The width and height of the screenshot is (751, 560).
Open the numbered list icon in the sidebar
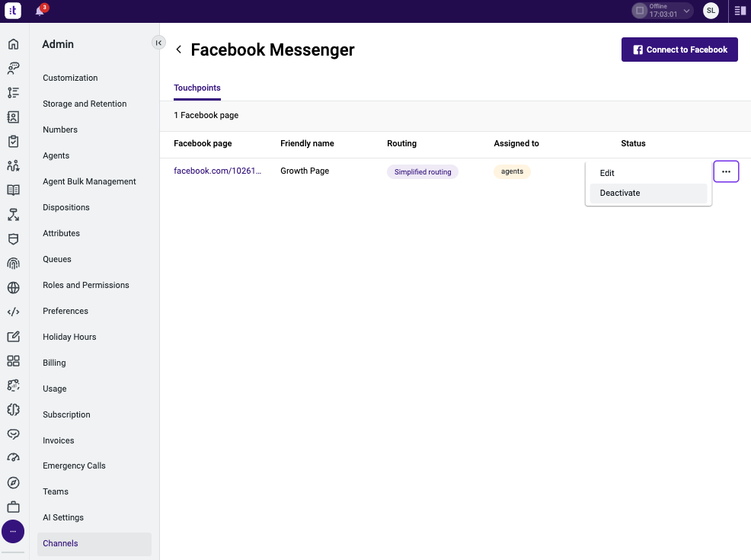14,93
